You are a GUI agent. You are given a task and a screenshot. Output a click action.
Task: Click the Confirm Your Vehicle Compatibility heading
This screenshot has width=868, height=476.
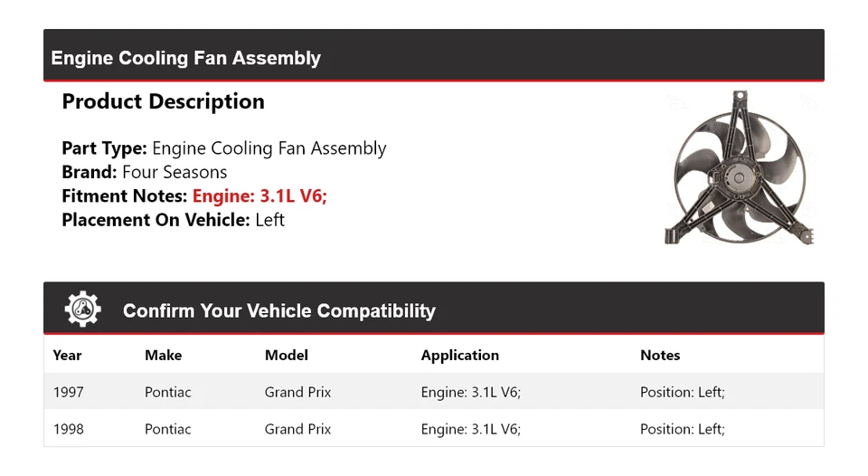[x=278, y=310]
